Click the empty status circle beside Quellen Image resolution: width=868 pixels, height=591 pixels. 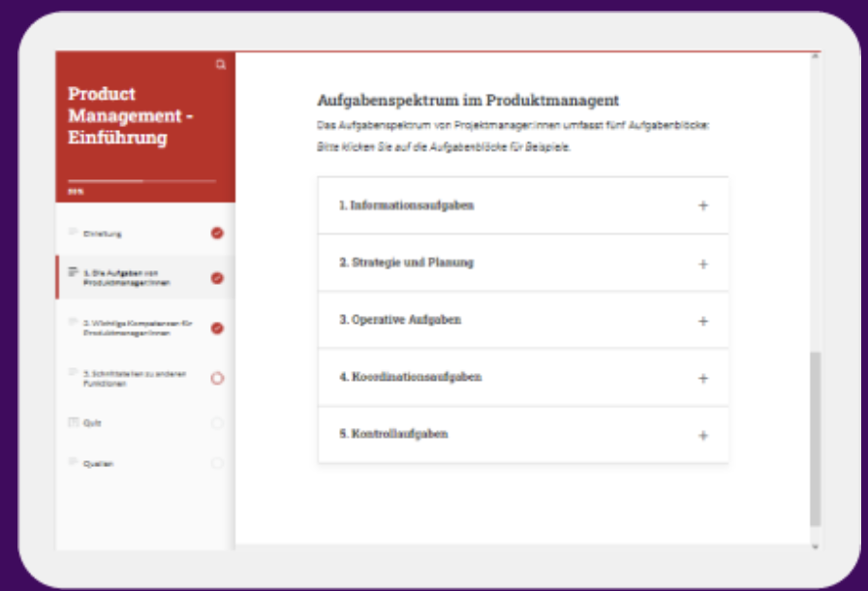click(217, 463)
